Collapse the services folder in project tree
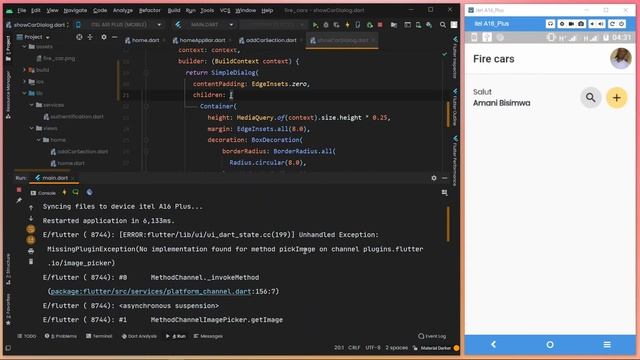This screenshot has width=640, height=360. click(31, 105)
